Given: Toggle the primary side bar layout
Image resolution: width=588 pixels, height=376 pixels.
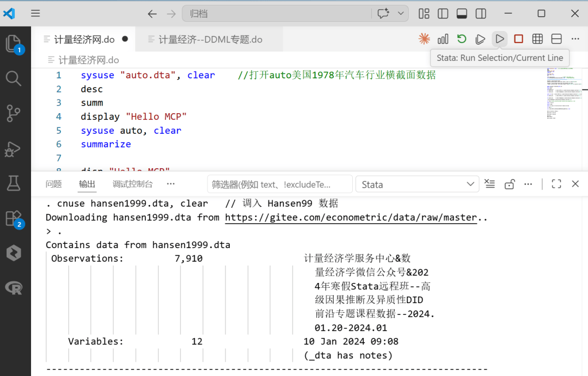Looking at the screenshot, I should click(443, 14).
